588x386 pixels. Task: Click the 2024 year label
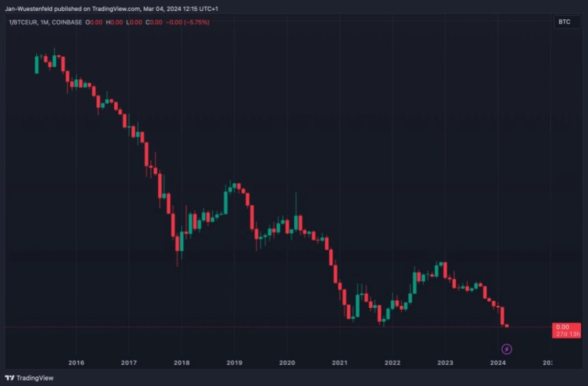pos(498,363)
